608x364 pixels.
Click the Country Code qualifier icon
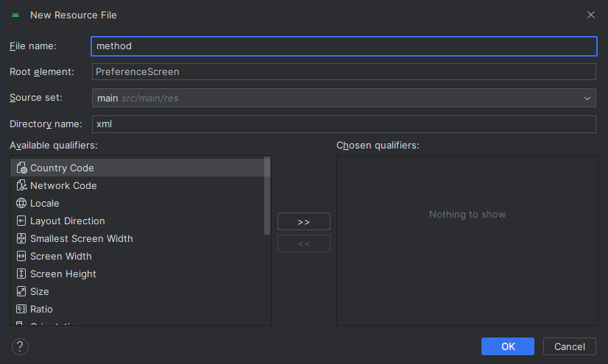21,168
